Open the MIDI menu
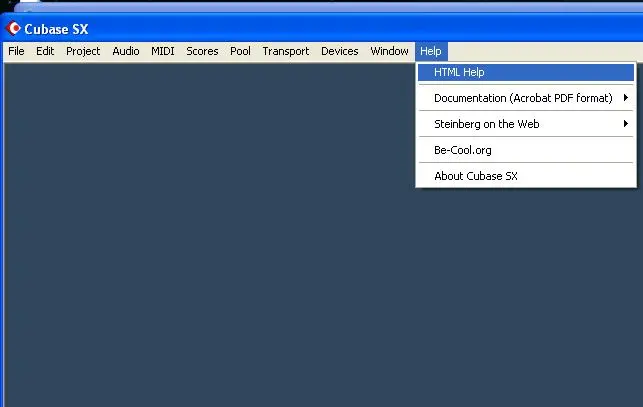This screenshot has height=407, width=643. point(163,51)
